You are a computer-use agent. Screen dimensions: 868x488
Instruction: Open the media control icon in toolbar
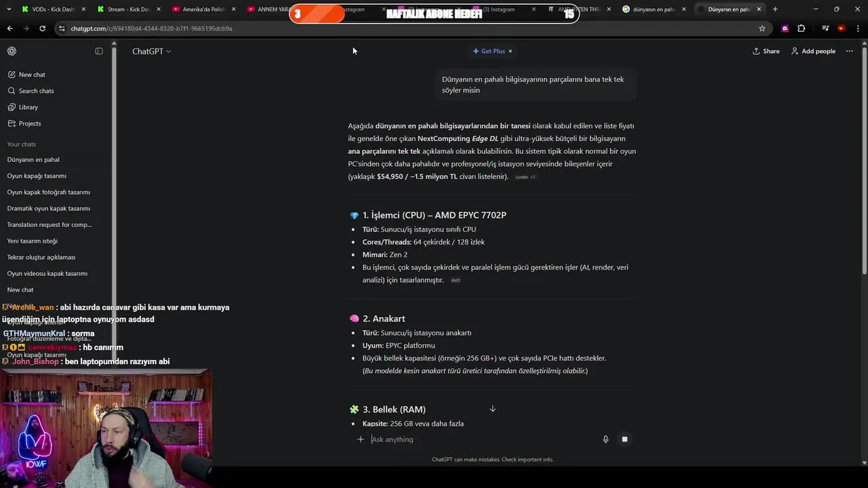click(825, 28)
